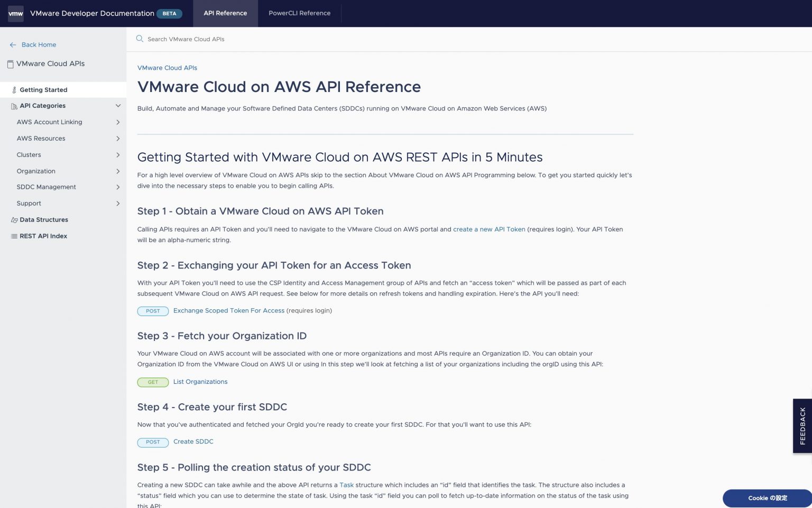Click the VMware Cloud APIs document icon
This screenshot has width=812, height=508.
tap(10, 64)
